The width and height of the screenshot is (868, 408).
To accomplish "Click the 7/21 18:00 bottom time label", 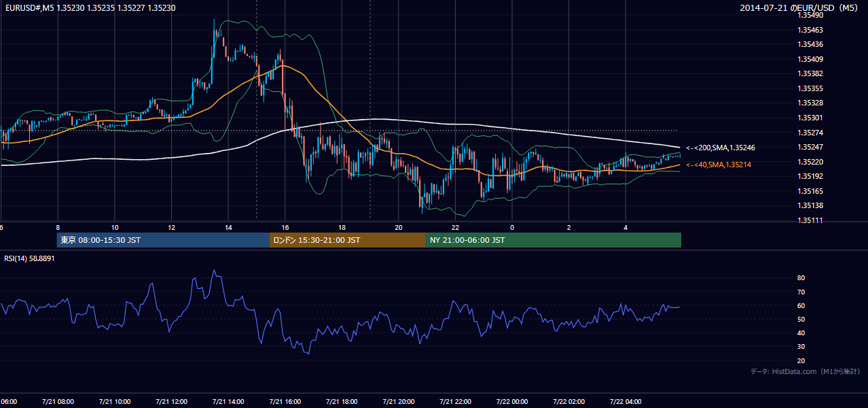I will point(342,401).
